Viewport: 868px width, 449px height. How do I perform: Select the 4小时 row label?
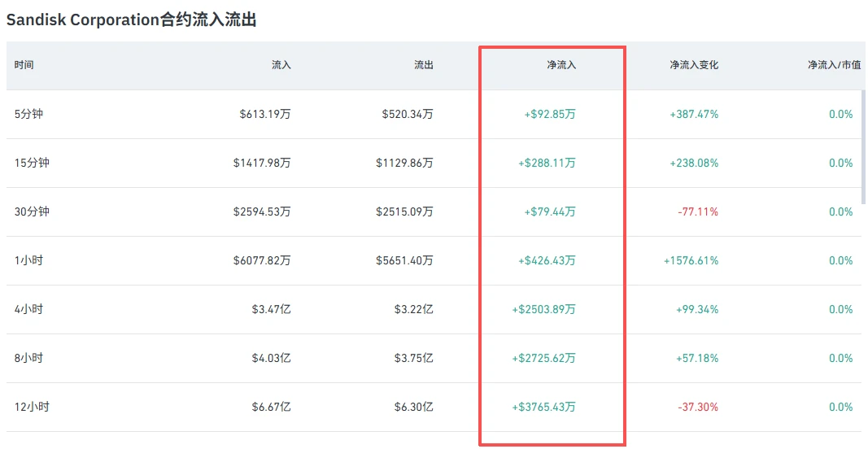(x=28, y=309)
